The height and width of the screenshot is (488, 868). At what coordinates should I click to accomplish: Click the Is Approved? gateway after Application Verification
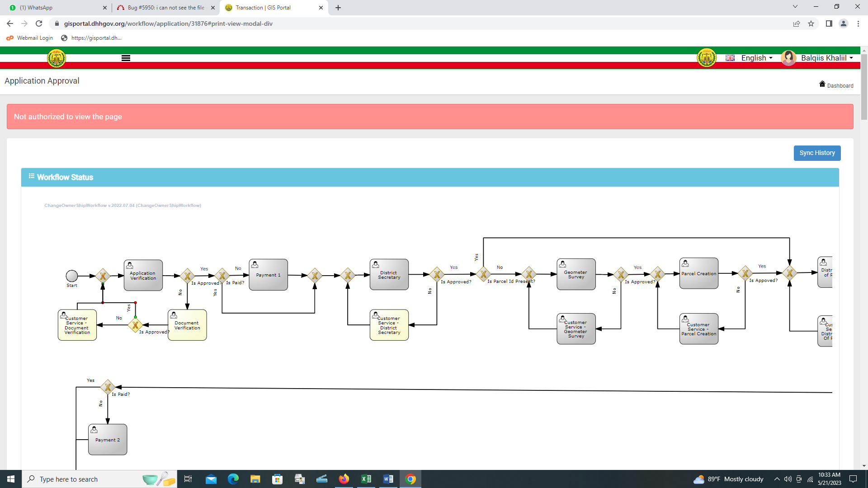[187, 276]
